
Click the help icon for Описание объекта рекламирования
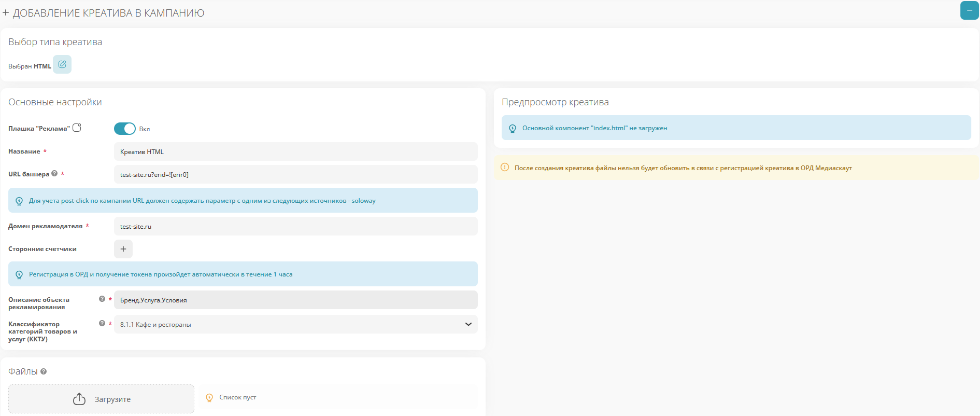[x=102, y=299]
